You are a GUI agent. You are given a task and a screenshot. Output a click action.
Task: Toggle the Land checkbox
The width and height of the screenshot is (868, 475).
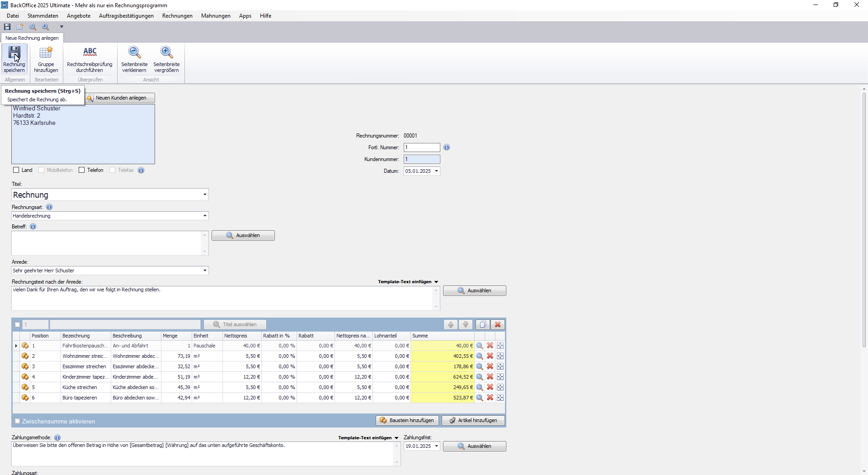click(x=16, y=170)
